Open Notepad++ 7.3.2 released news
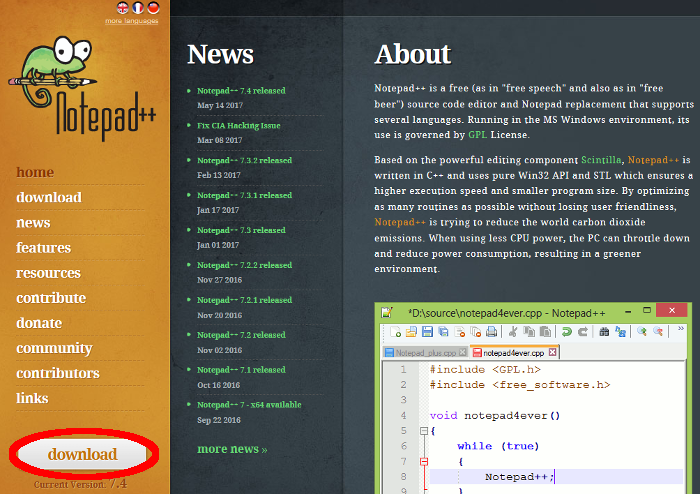Viewport: 700px width, 494px height. coord(245,160)
